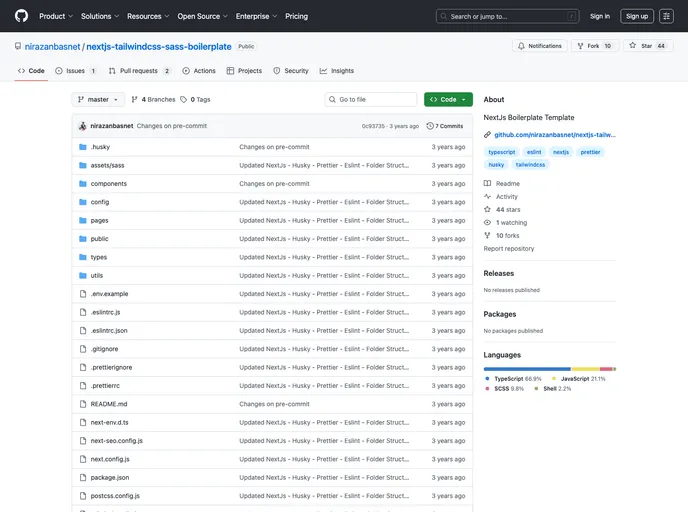This screenshot has height=512, width=688.
Task: Select the tailwindcss topic tag
Action: point(530,165)
